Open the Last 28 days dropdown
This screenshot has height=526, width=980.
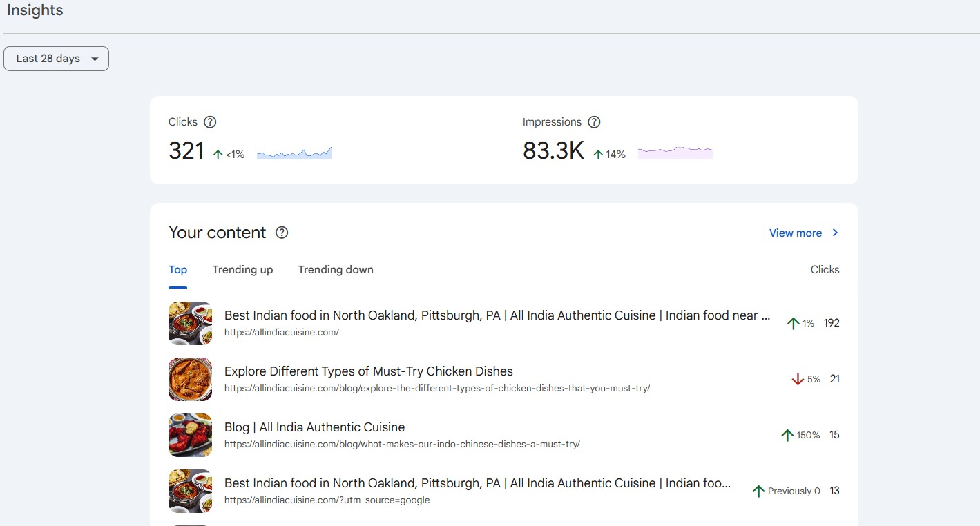point(56,59)
